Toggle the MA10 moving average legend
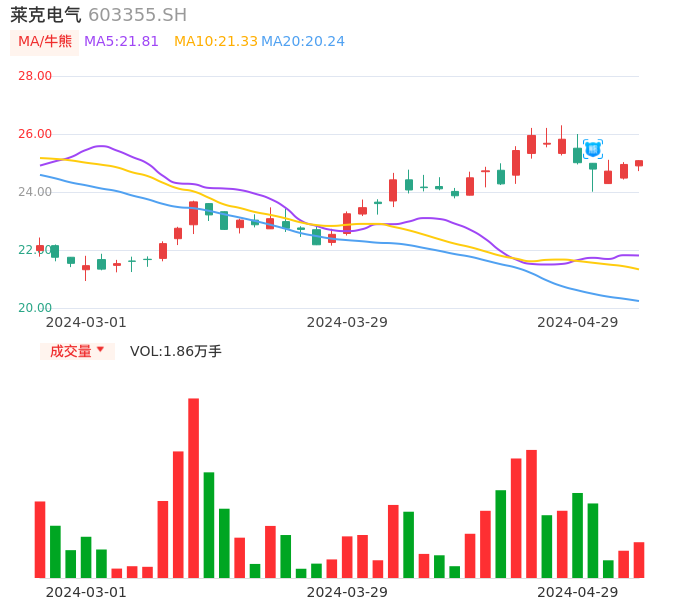The height and width of the screenshot is (606, 686). click(216, 42)
